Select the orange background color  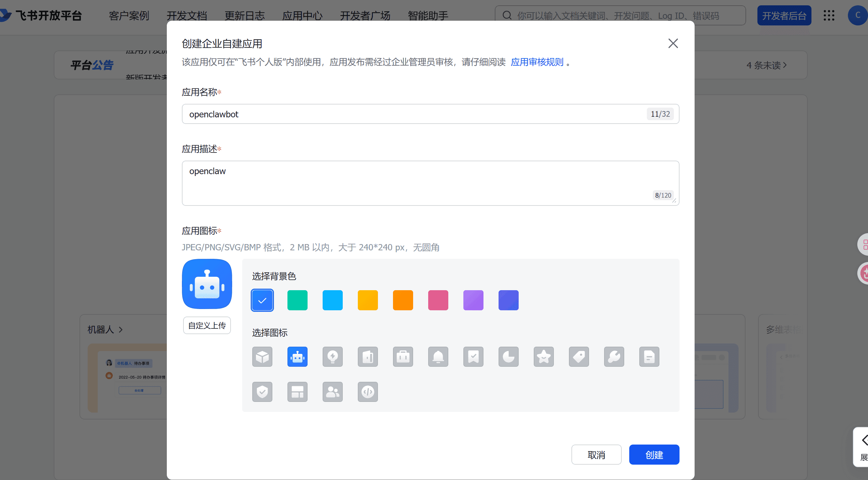403,300
